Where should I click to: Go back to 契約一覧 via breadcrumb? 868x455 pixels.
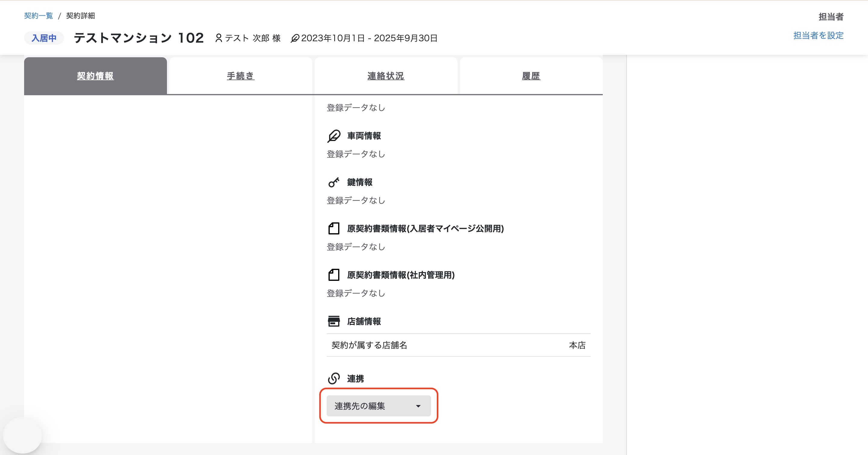click(39, 16)
